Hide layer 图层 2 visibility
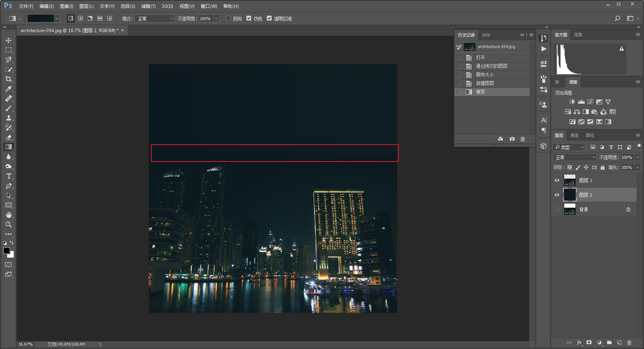644x349 pixels. tap(557, 195)
